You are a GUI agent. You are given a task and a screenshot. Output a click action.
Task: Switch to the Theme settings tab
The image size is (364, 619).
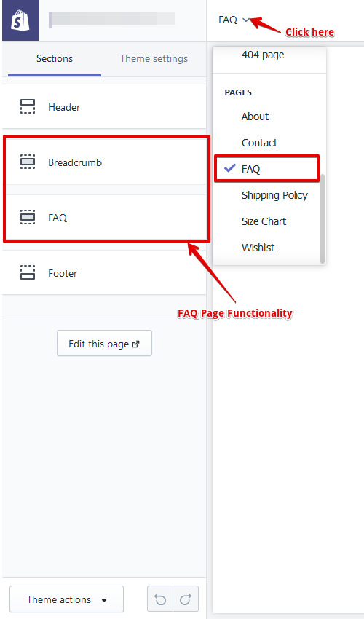click(154, 58)
